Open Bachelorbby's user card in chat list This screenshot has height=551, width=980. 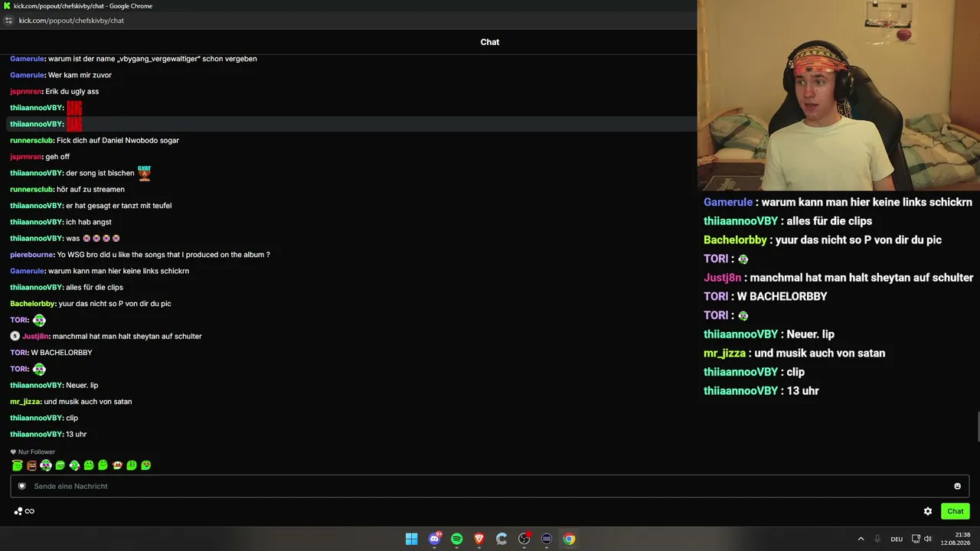[x=33, y=304]
